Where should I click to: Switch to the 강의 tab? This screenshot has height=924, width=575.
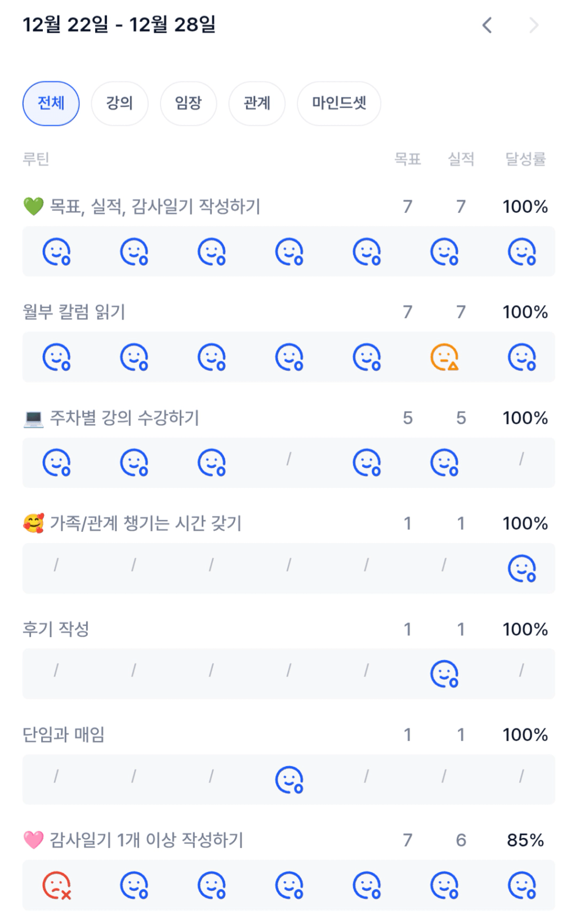[x=119, y=103]
